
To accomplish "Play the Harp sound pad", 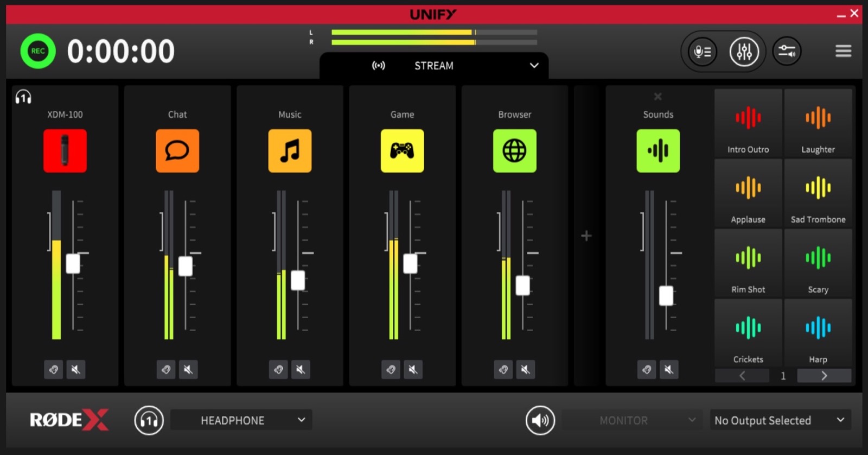I will [818, 333].
